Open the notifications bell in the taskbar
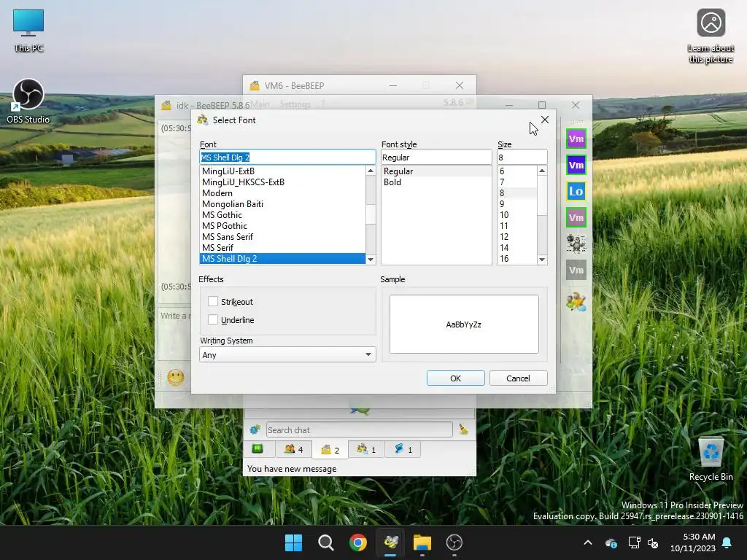 727,542
